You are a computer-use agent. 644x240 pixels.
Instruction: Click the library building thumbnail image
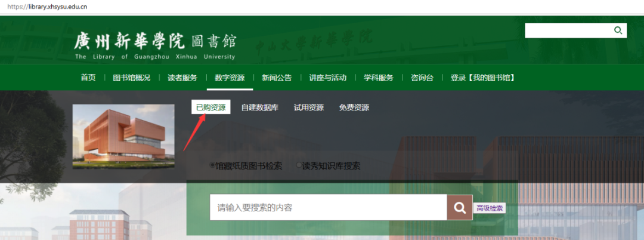click(123, 136)
